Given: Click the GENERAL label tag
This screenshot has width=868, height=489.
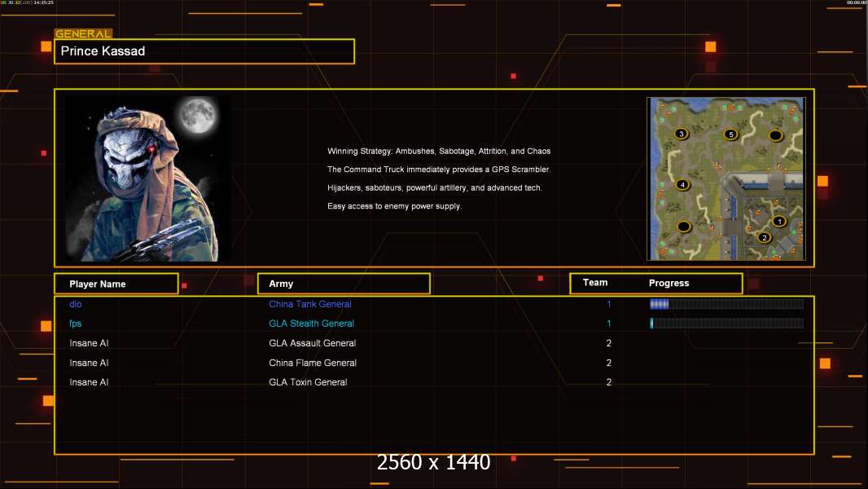Looking at the screenshot, I should click(x=83, y=33).
